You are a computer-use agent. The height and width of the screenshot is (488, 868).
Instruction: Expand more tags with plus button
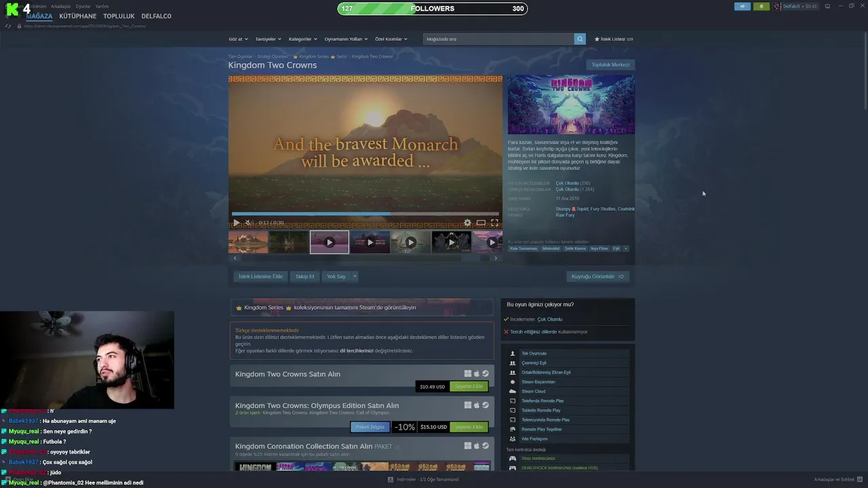625,249
